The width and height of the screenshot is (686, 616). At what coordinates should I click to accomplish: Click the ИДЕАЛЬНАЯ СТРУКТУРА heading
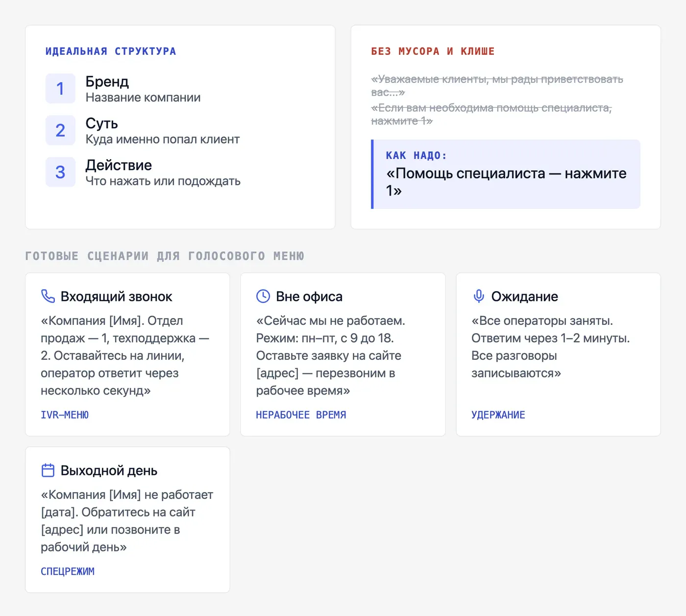(x=111, y=51)
